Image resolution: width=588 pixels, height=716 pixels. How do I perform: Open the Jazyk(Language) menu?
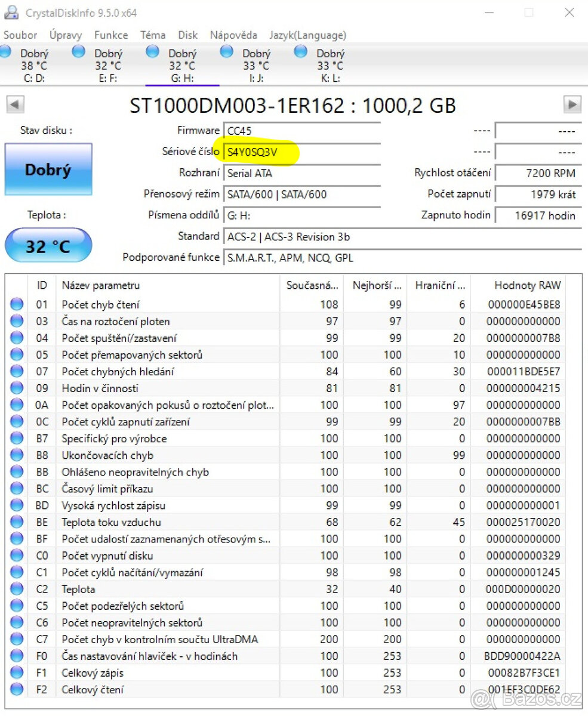(309, 35)
